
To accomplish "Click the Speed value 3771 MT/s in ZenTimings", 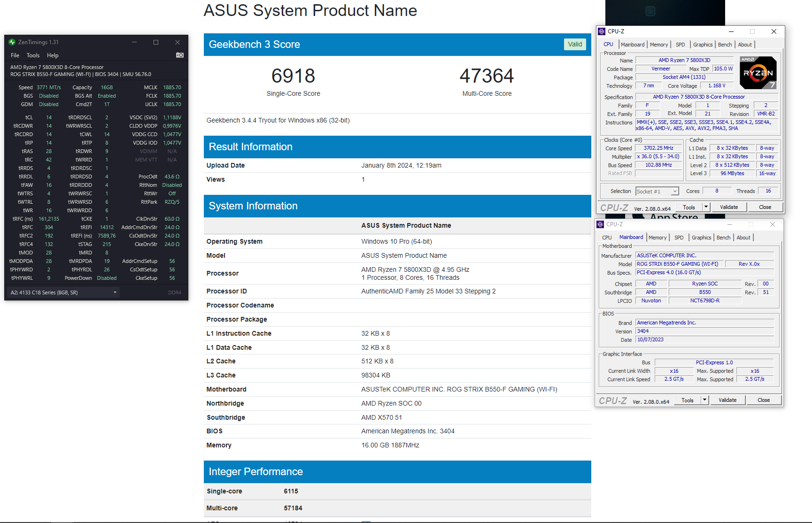I will coord(49,87).
